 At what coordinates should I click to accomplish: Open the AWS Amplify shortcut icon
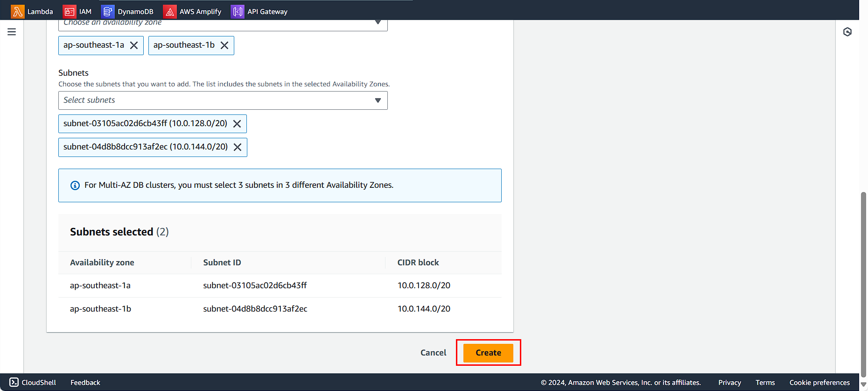(x=170, y=12)
